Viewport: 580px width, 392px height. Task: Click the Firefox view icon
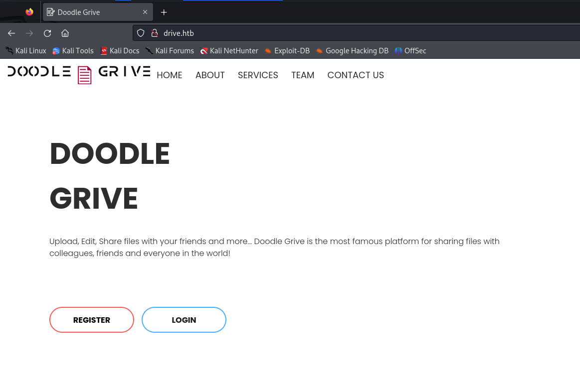pos(29,12)
